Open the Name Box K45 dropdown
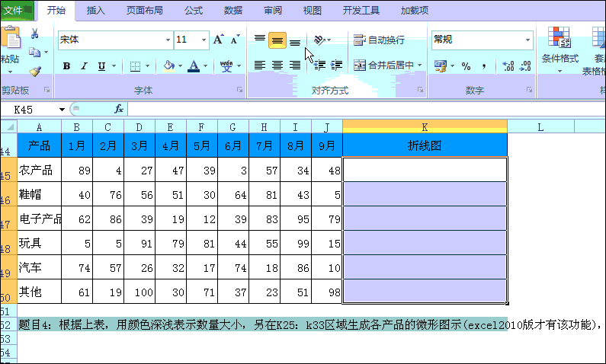Image resolution: width=606 pixels, height=364 pixels. (62, 110)
